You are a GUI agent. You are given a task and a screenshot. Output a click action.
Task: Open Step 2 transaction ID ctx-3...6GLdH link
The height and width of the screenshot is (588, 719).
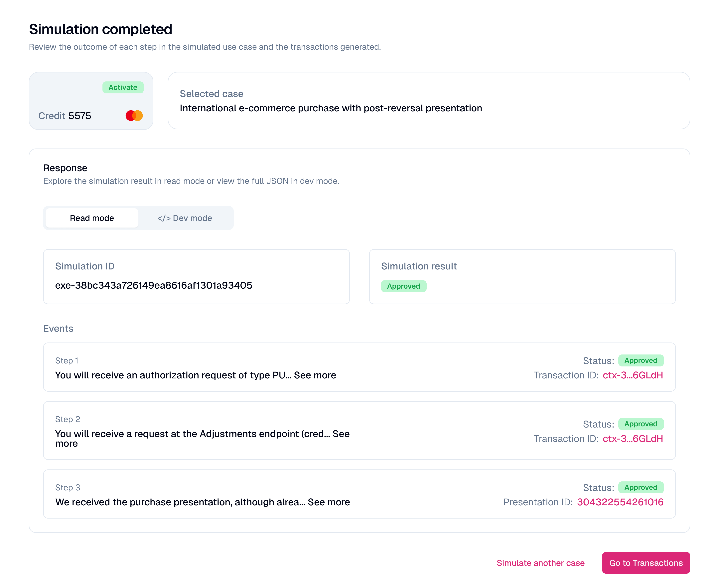[633, 439]
